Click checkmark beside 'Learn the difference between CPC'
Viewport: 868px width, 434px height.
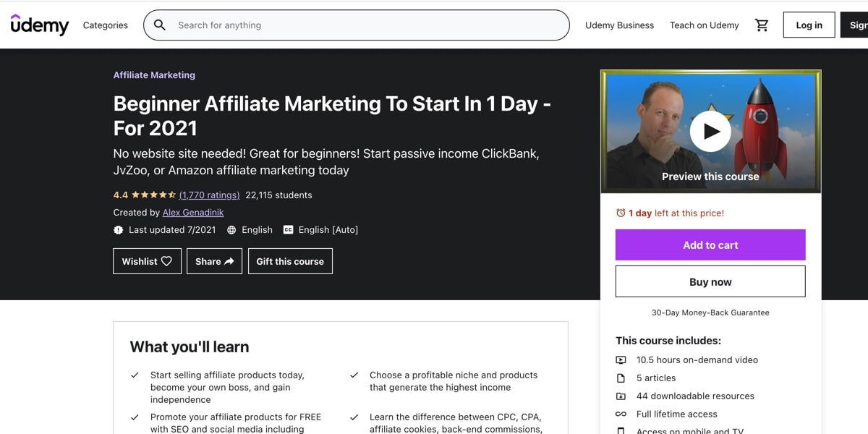pos(354,417)
